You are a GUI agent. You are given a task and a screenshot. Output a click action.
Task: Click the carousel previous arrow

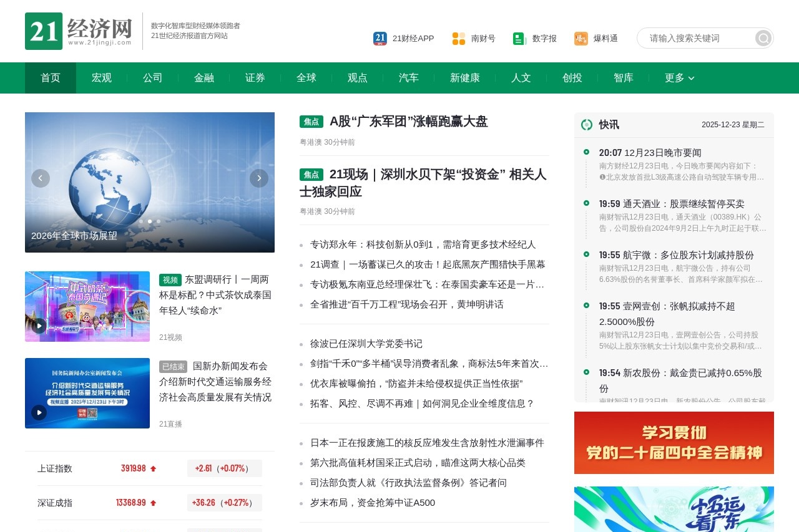(41, 178)
